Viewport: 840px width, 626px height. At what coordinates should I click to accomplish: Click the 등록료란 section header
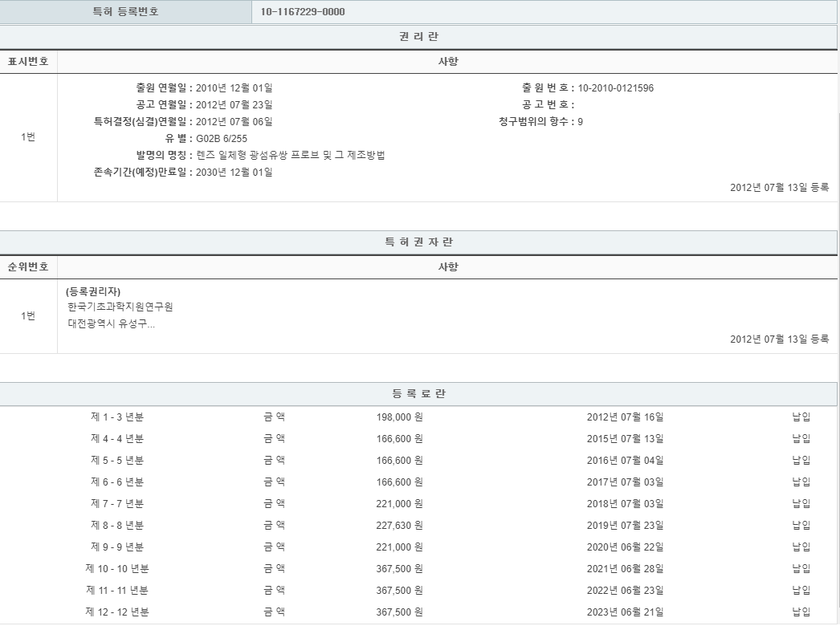coord(418,394)
